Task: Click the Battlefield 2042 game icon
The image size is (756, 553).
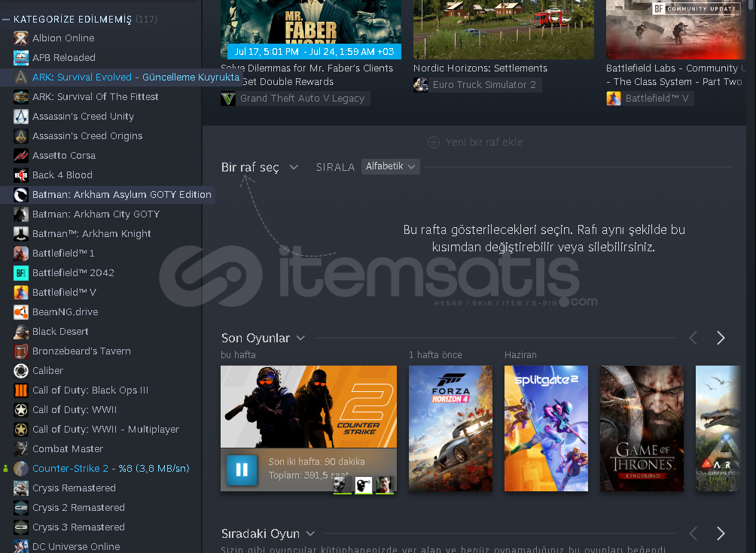Action: click(x=21, y=273)
